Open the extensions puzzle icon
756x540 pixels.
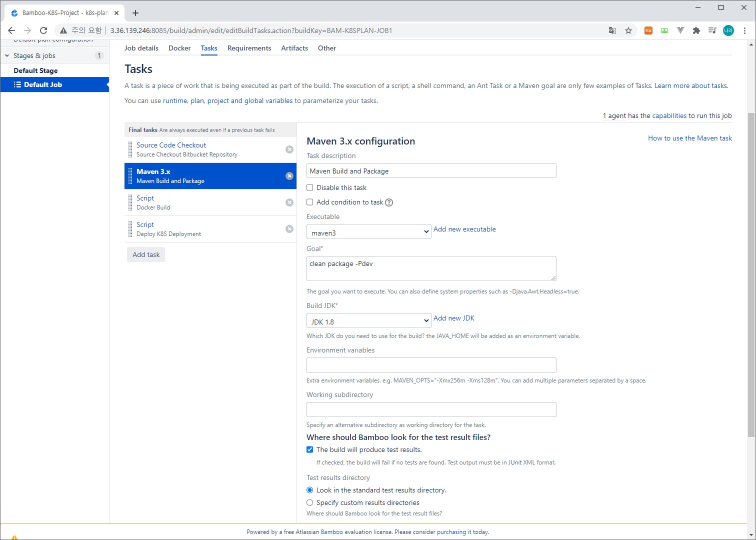(696, 30)
